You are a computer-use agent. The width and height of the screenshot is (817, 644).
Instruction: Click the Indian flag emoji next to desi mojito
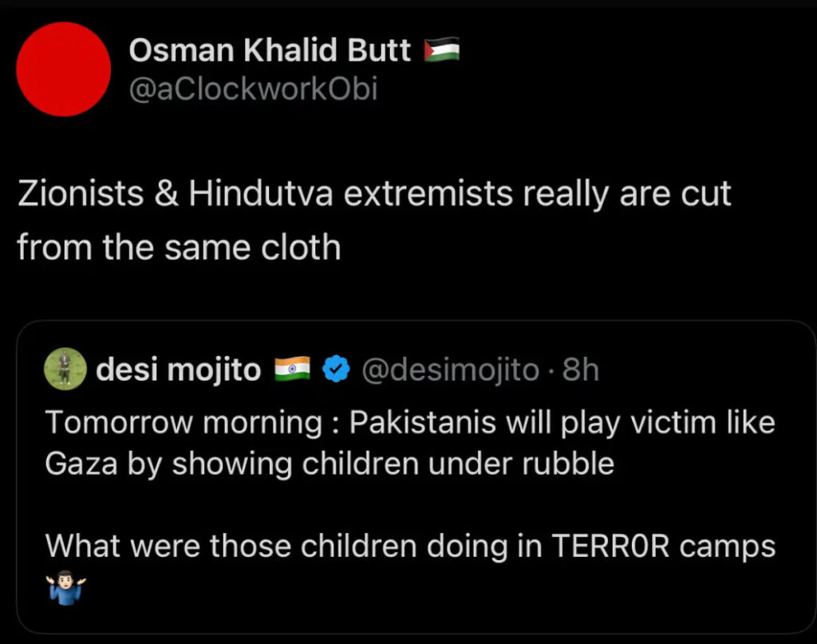pos(293,368)
